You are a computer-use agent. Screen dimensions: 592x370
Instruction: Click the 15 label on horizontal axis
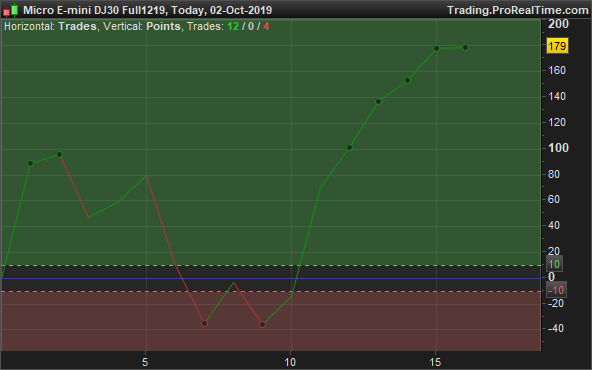[435, 362]
